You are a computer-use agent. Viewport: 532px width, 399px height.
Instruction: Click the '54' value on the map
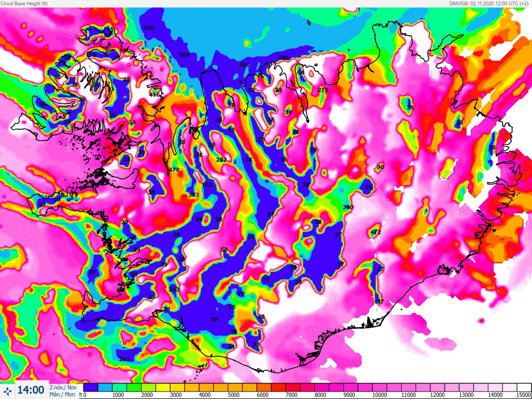(294, 267)
